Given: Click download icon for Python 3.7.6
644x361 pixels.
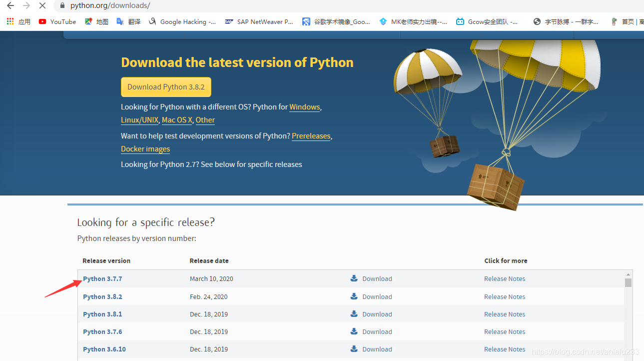Looking at the screenshot, I should pyautogui.click(x=354, y=331).
